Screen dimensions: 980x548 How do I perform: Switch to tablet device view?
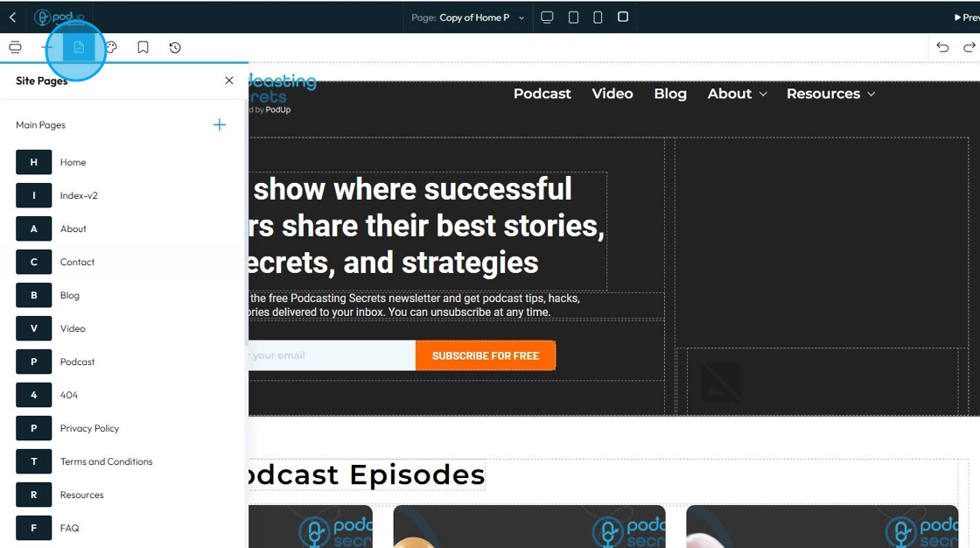(573, 18)
